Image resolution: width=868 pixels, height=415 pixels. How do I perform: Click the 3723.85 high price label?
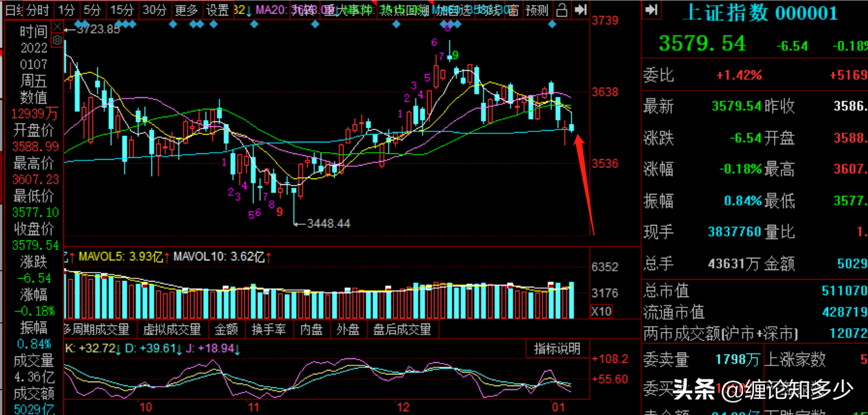pyautogui.click(x=98, y=29)
